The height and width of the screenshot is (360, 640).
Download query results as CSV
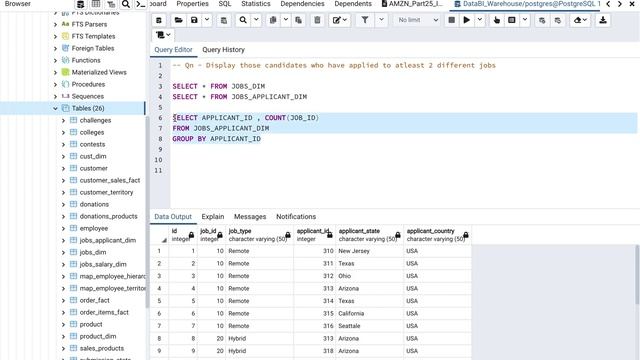coord(603,20)
